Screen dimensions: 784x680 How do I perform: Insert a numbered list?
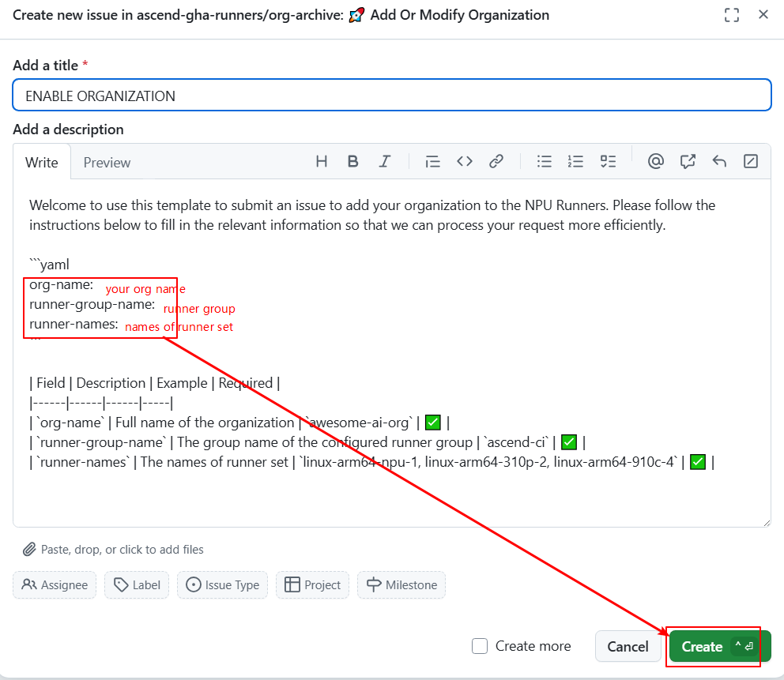[575, 161]
